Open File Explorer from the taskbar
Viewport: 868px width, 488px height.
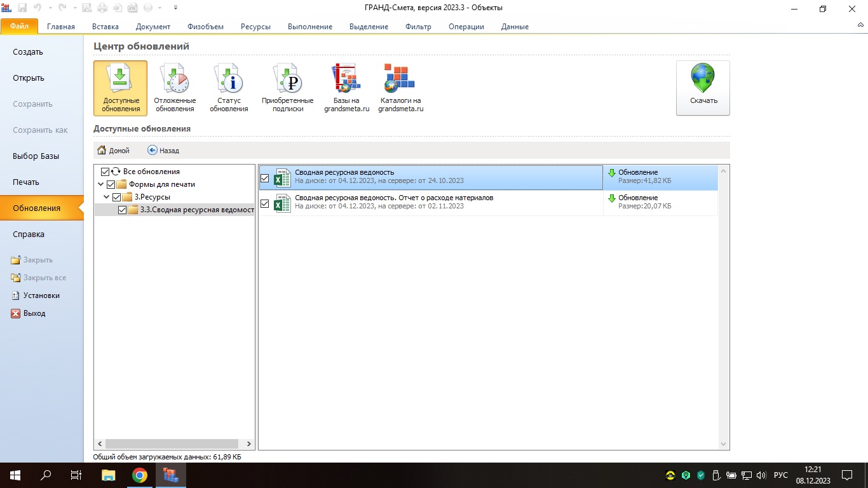(x=109, y=475)
